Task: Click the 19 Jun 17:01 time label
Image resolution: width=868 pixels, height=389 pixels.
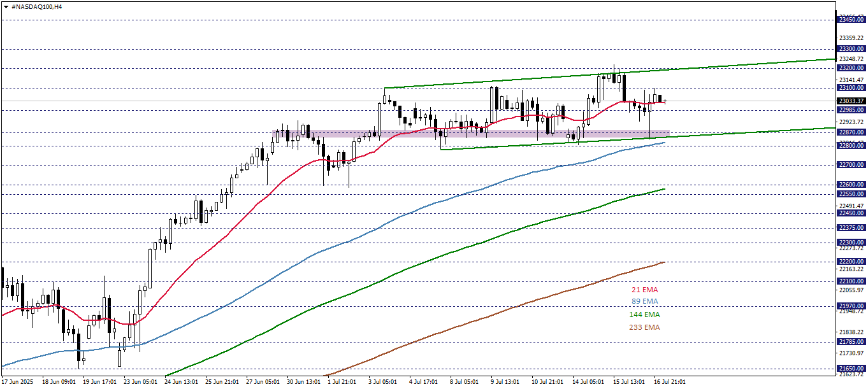Action: click(x=100, y=382)
